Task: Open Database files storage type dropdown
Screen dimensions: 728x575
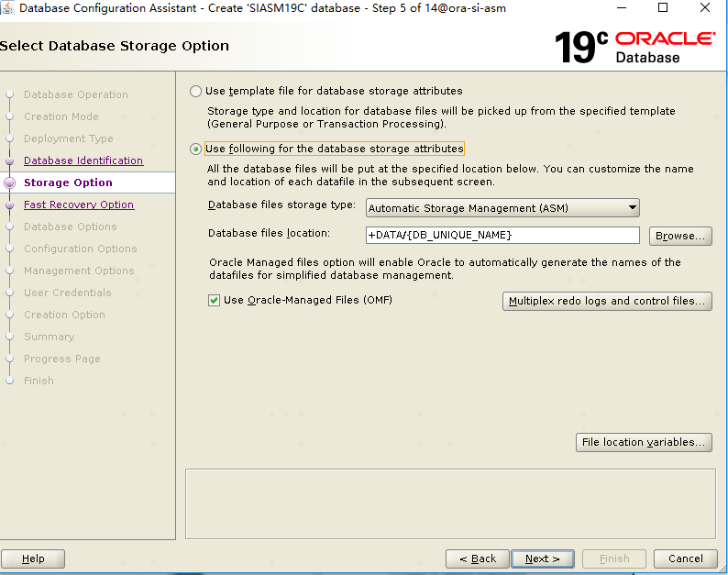Action: pos(502,208)
